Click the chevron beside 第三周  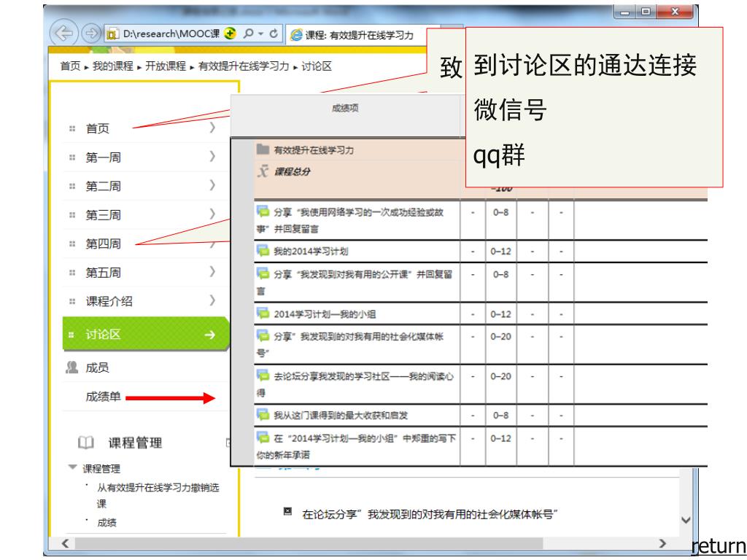point(212,214)
